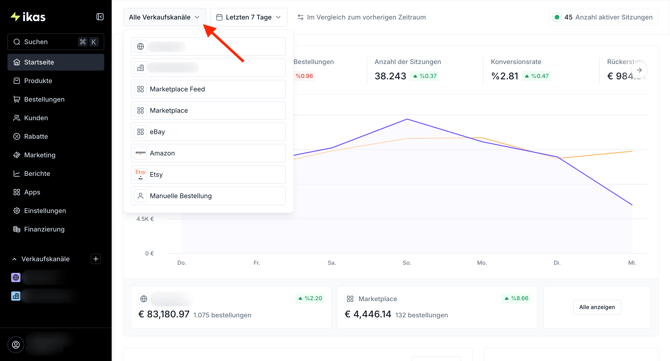Select Amazon from the channel list
The height and width of the screenshot is (361, 670).
click(x=209, y=153)
